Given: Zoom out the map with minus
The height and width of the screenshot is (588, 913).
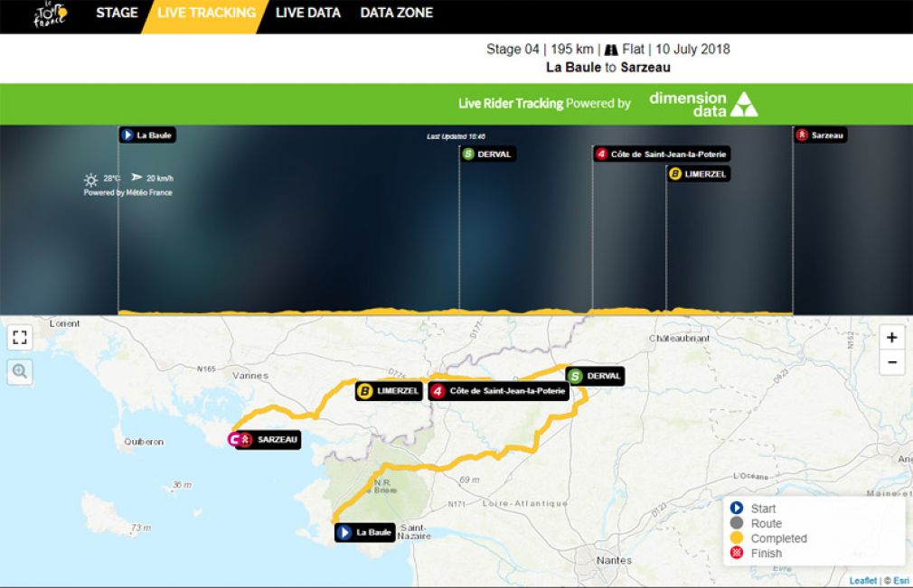Looking at the screenshot, I should (891, 362).
